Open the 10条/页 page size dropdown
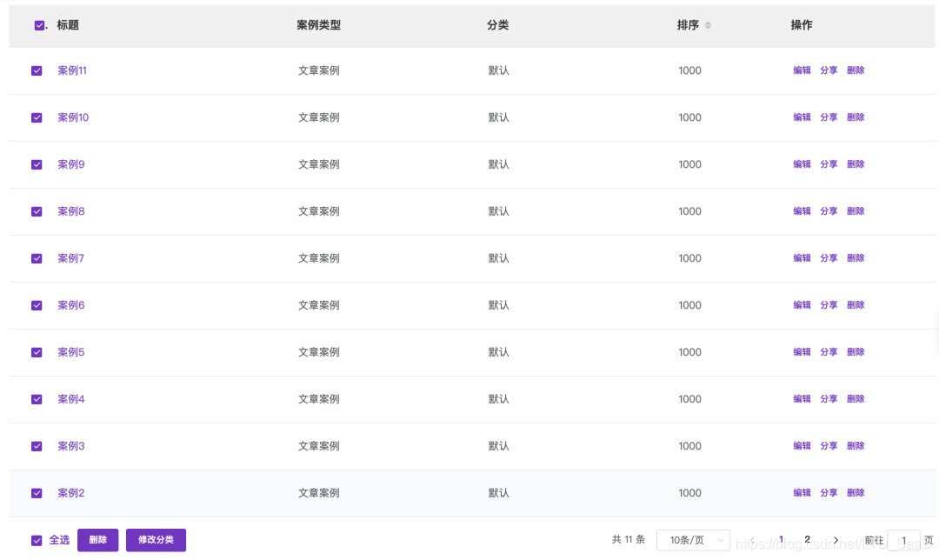Viewport: 939px width, 560px height. pyautogui.click(x=694, y=540)
